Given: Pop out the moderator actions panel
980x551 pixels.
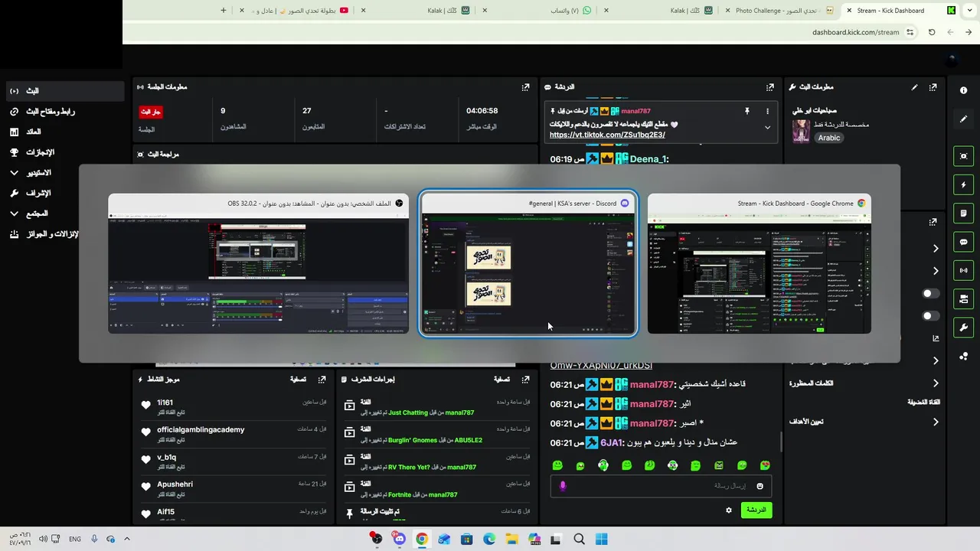Looking at the screenshot, I should click(x=525, y=379).
